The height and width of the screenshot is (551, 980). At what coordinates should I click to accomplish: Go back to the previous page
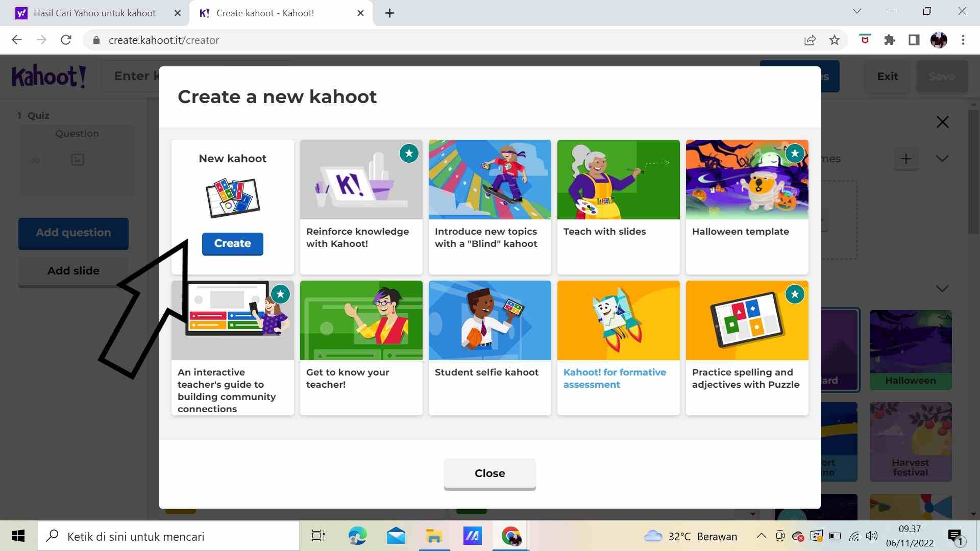click(x=17, y=40)
